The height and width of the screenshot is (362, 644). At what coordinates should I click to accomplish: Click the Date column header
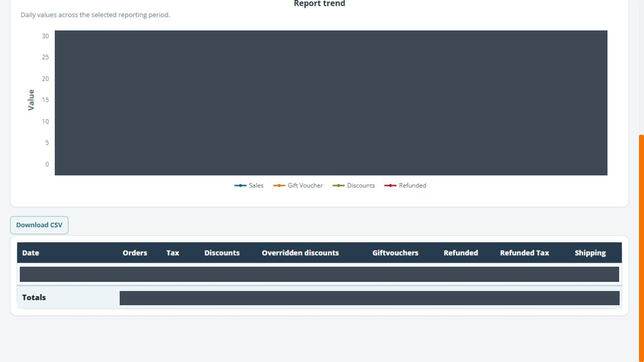pyautogui.click(x=30, y=253)
